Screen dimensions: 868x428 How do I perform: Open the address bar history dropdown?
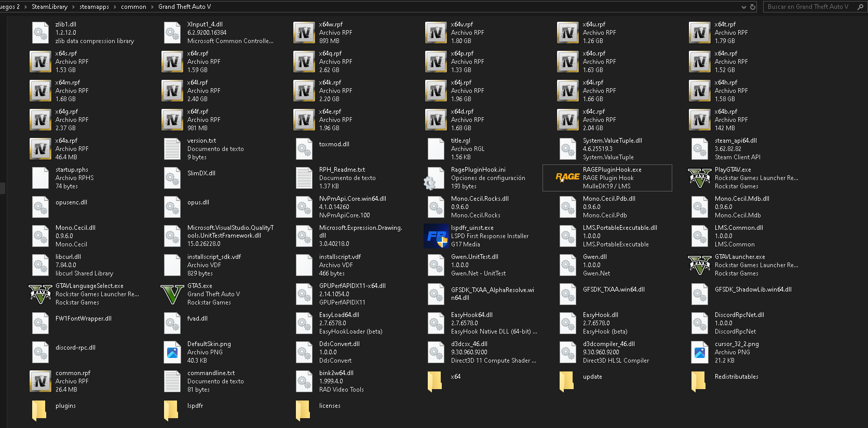coord(743,7)
